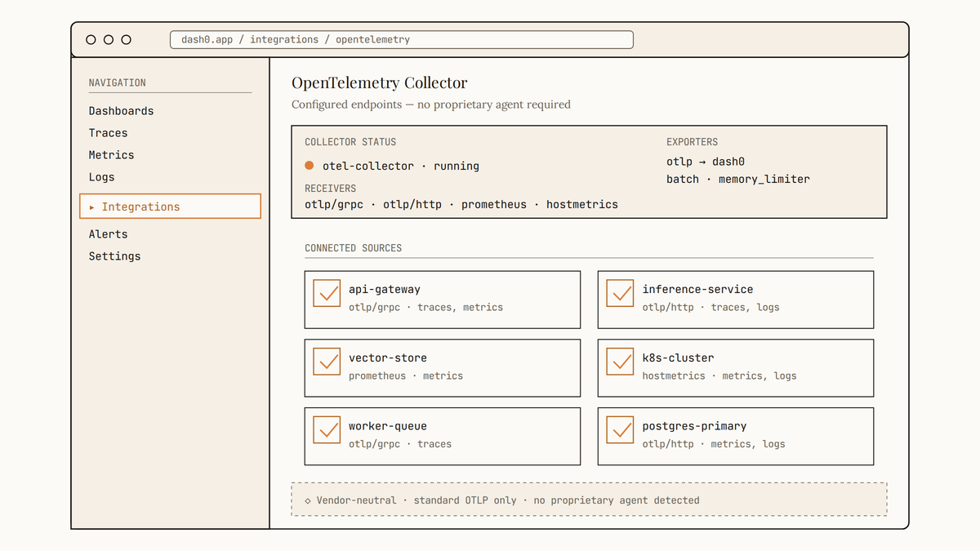Click the Integrations arrow marker
The height and width of the screenshot is (551, 980).
pyautogui.click(x=92, y=207)
